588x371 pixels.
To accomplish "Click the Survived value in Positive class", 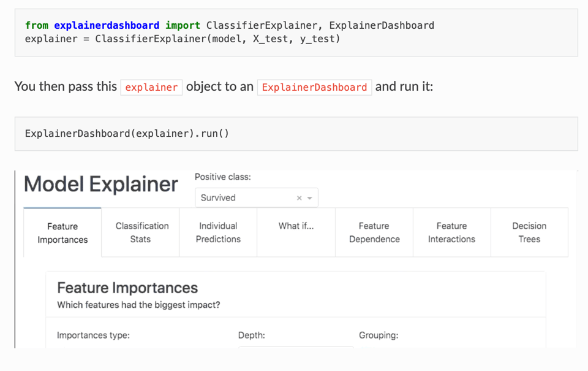I will click(218, 198).
